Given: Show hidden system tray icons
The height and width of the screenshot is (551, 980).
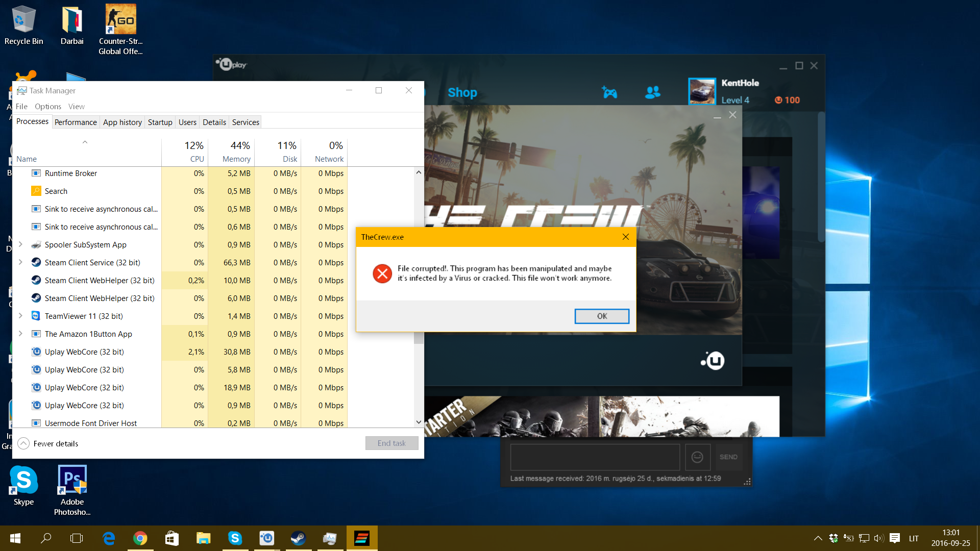Looking at the screenshot, I should click(x=818, y=538).
